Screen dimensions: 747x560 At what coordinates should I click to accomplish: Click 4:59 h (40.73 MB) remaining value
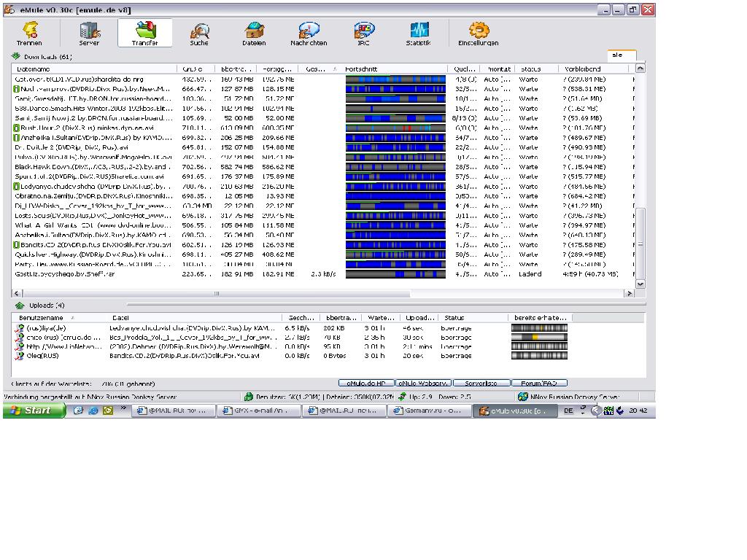click(x=590, y=274)
